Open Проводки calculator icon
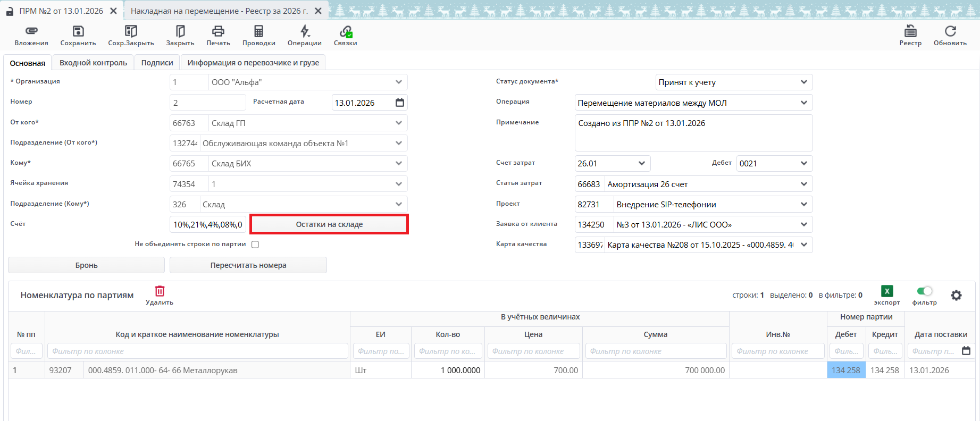980x421 pixels. coord(258,31)
